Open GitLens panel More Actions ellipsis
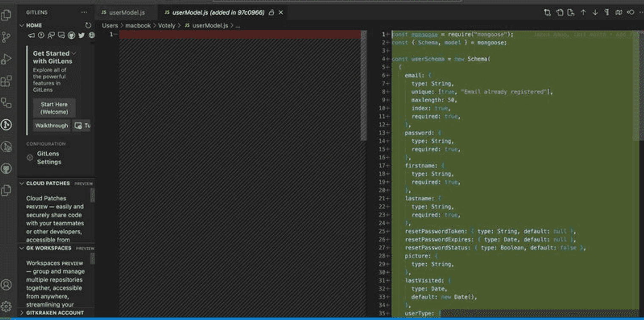The width and height of the screenshot is (644, 320). pyautogui.click(x=84, y=13)
